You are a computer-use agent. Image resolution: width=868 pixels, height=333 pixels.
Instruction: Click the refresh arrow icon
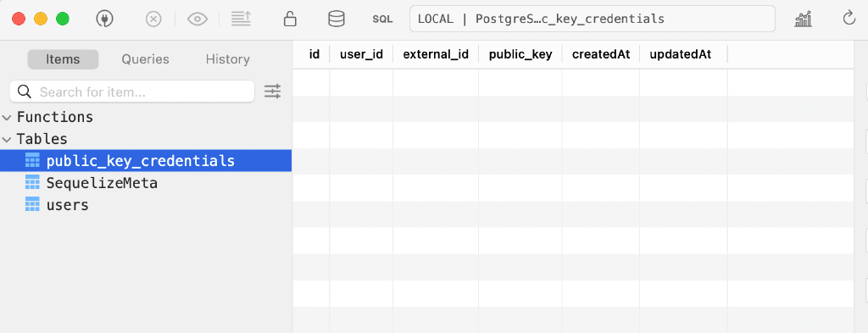[x=849, y=19]
